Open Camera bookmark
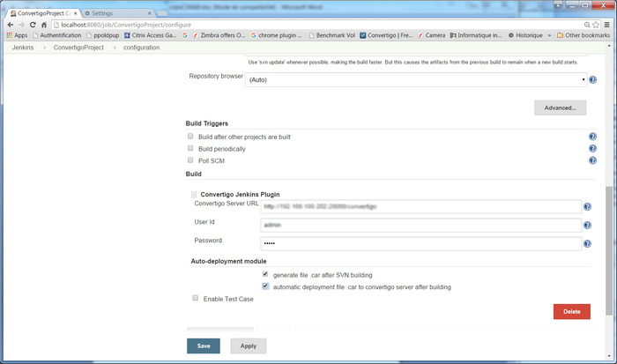Screen dimensions: 617x364 click(432, 35)
